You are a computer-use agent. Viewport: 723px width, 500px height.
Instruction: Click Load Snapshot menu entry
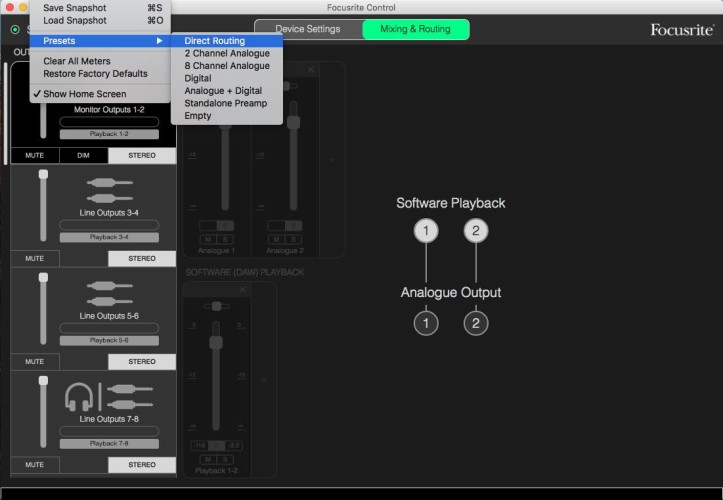point(100,20)
